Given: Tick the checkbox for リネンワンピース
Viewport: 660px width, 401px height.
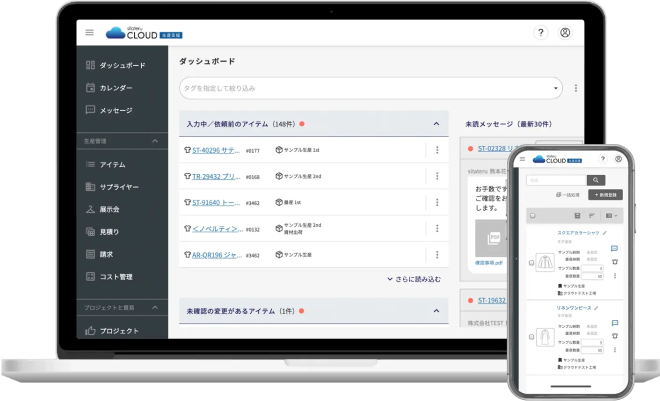Looking at the screenshot, I should pos(531,337).
